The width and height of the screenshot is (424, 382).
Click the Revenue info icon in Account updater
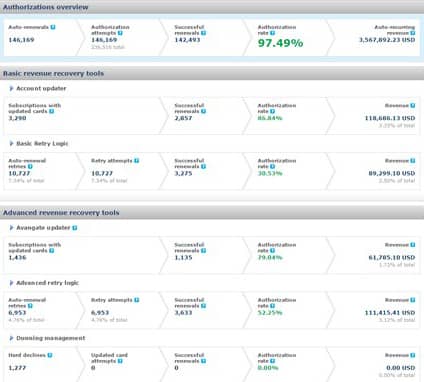413,105
